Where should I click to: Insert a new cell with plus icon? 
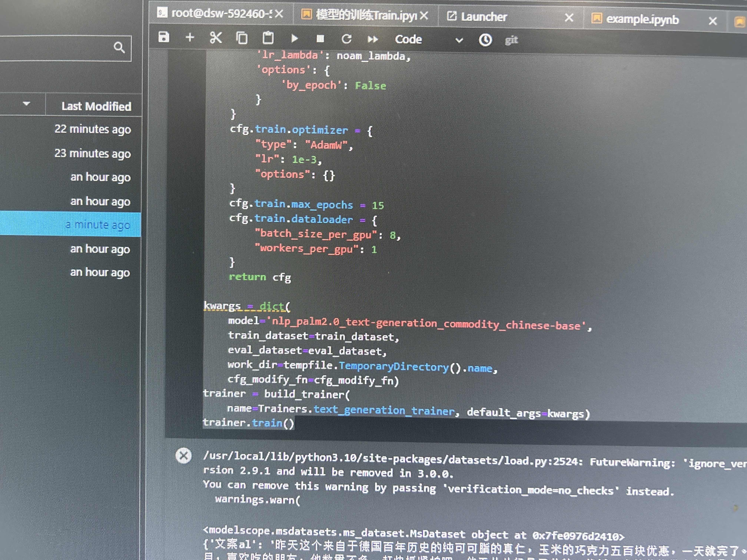click(190, 37)
